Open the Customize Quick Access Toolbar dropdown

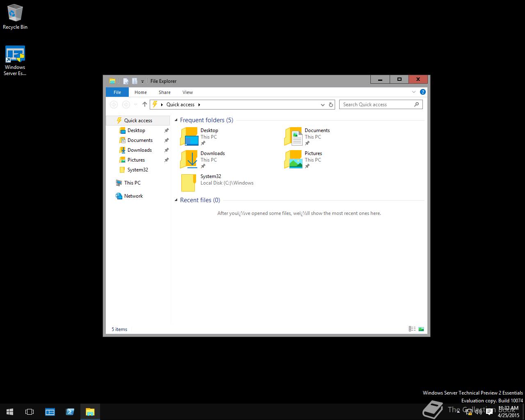[x=142, y=81]
